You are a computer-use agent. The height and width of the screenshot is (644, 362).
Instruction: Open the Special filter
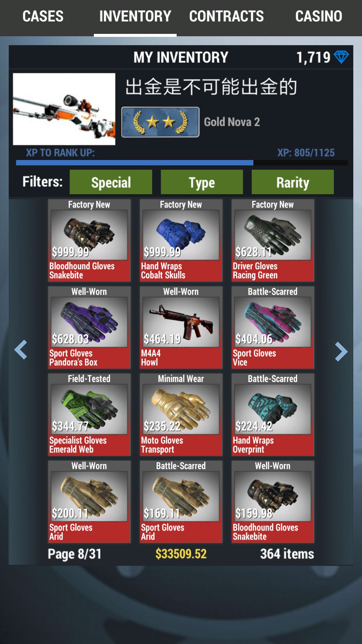pos(111,182)
